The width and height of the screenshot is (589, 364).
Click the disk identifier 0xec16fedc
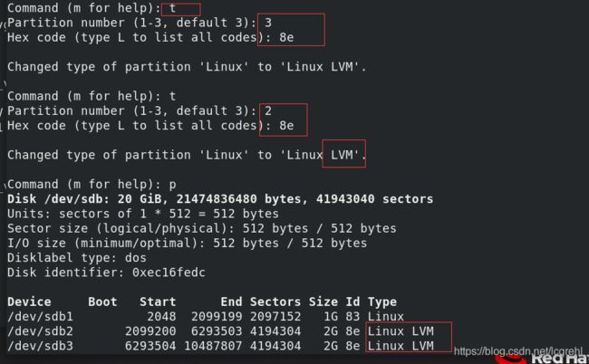coord(169,272)
